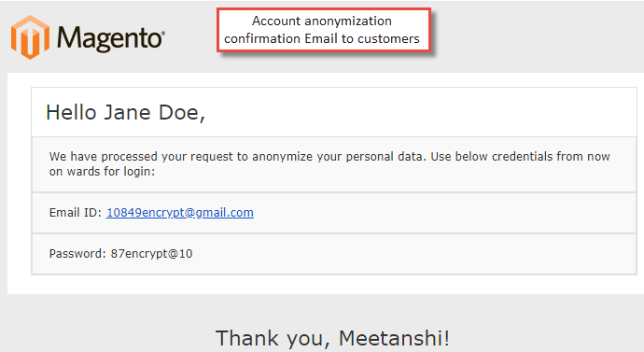Click the 'Hello Jane Doe,' greeting heading
The height and width of the screenshot is (352, 644).
[x=125, y=113]
